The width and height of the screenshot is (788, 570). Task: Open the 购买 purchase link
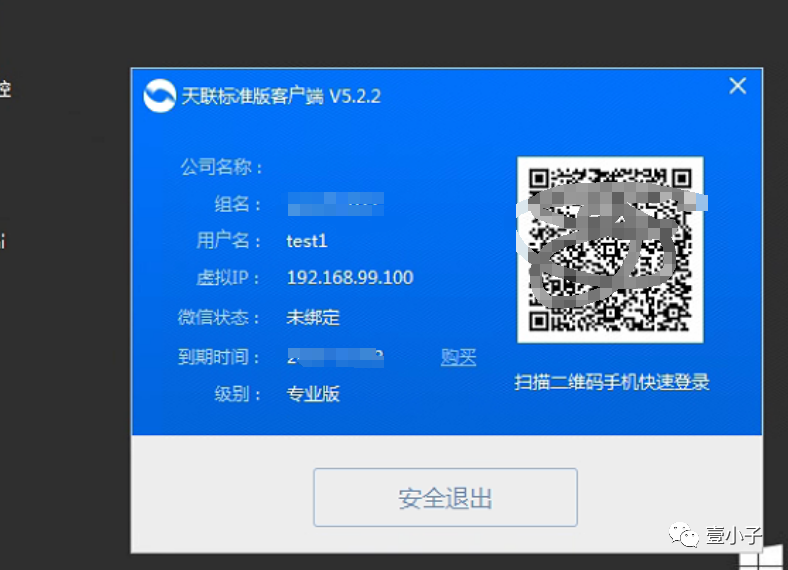[458, 357]
